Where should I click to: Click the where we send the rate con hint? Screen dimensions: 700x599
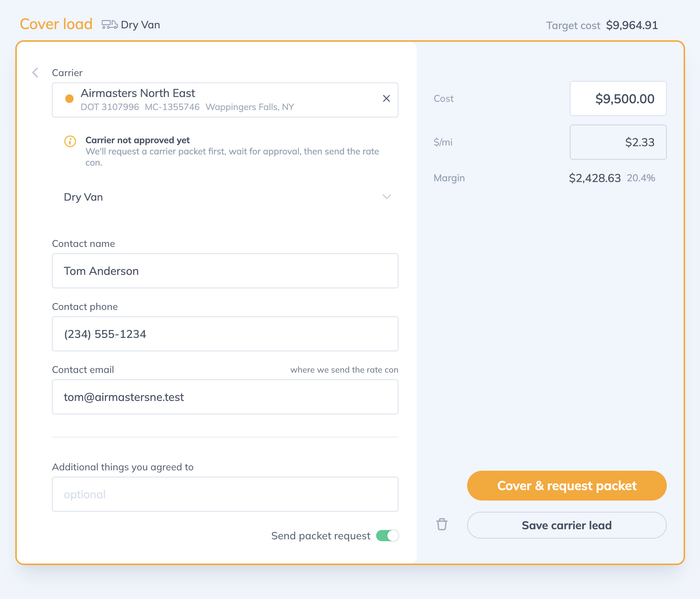click(x=344, y=370)
